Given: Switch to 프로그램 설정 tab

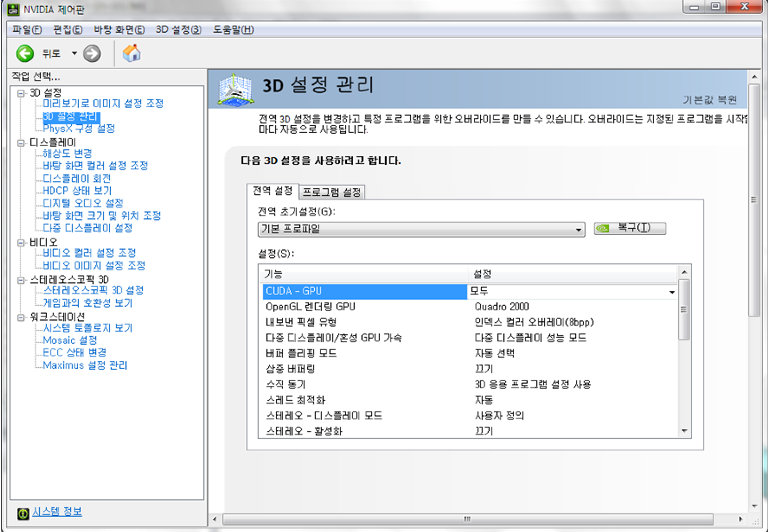Looking at the screenshot, I should tap(331, 192).
